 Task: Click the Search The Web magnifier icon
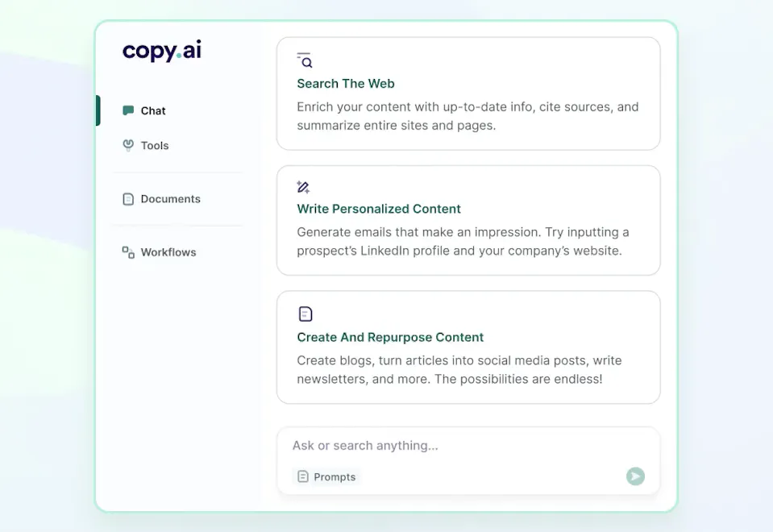(x=305, y=60)
